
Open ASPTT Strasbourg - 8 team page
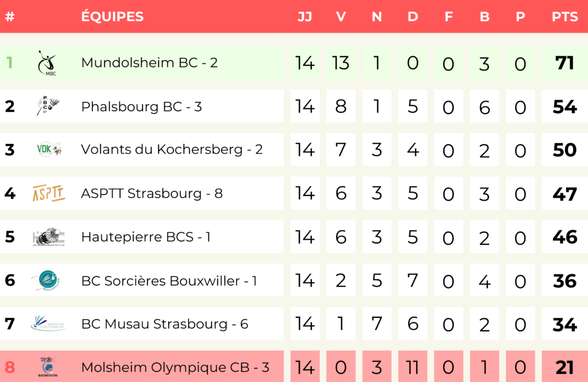click(x=152, y=193)
